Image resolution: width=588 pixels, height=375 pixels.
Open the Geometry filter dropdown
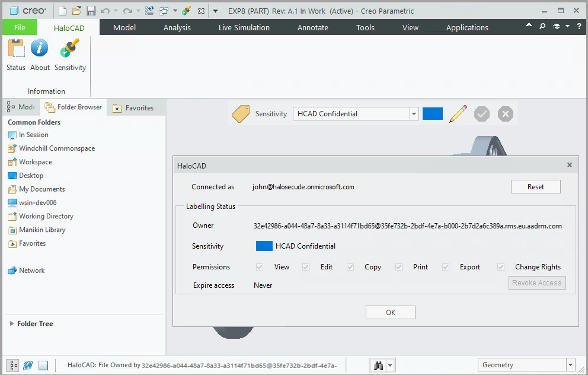pyautogui.click(x=570, y=364)
